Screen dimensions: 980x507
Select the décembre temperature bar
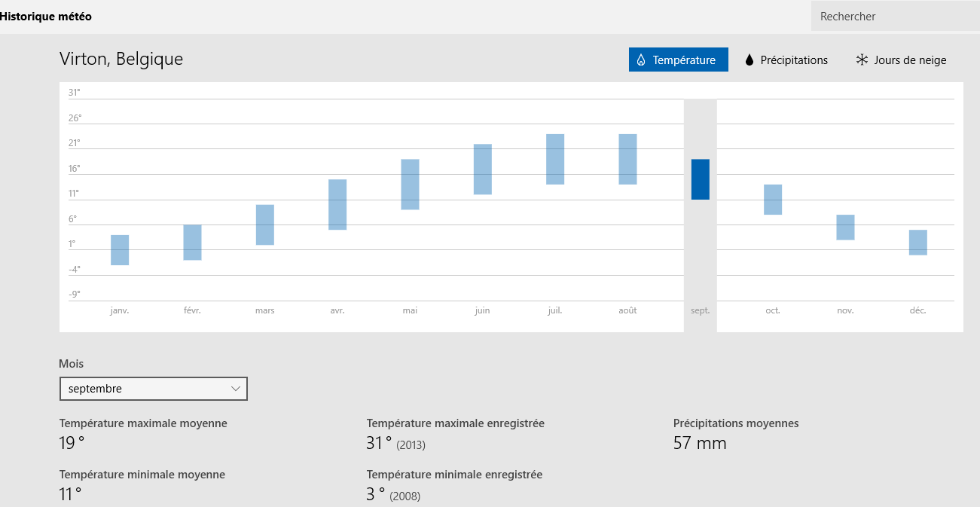coord(917,243)
